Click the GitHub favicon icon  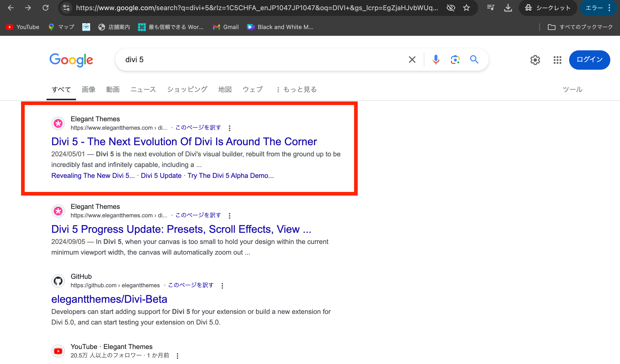58,281
